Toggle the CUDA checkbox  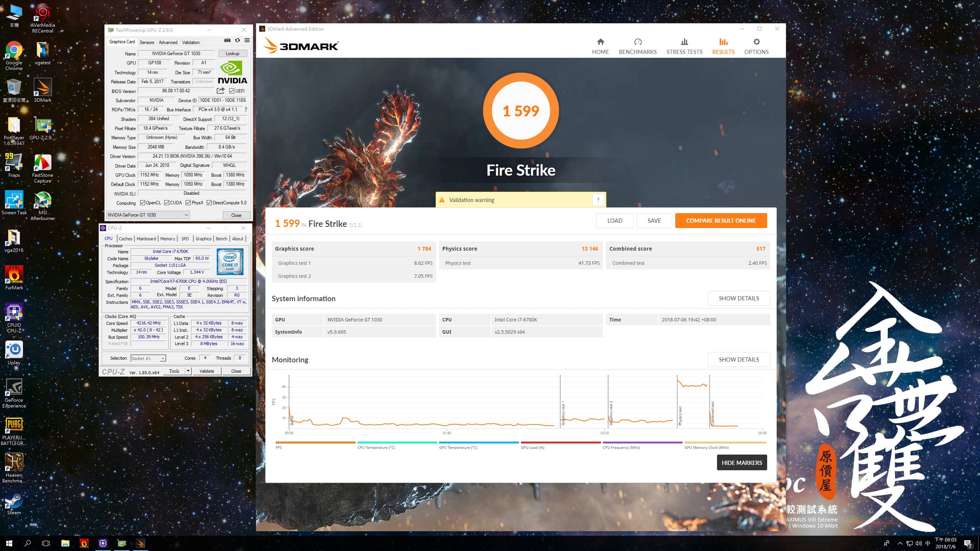click(x=167, y=203)
